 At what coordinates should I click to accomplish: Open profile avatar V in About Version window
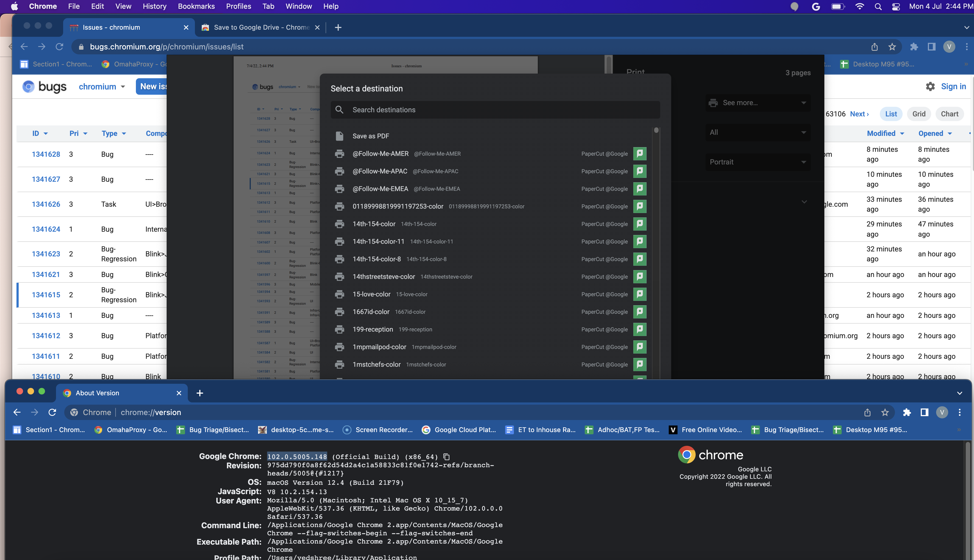tap(942, 412)
